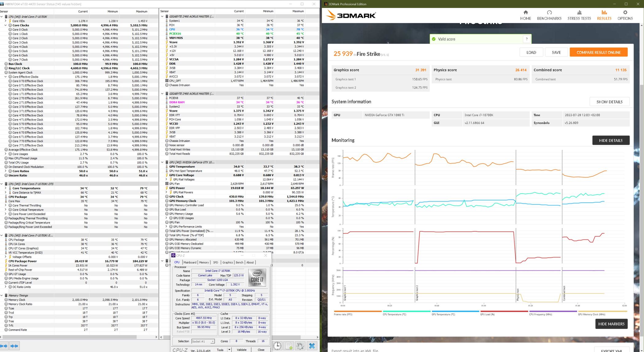Click the CPU Package Power lightning icon
The image size is (644, 352).
[x=6, y=261]
